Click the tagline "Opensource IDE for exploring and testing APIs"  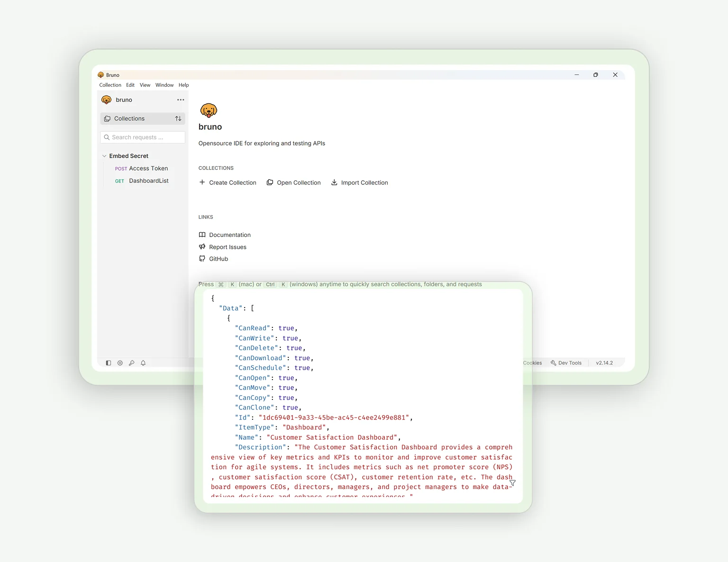pos(262,143)
